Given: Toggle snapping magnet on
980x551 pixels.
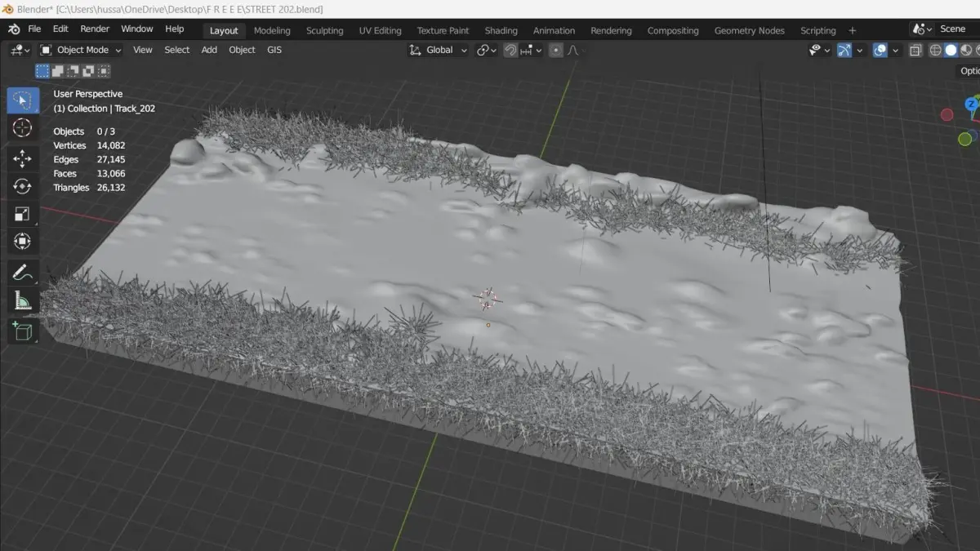Looking at the screenshot, I should pyautogui.click(x=510, y=51).
